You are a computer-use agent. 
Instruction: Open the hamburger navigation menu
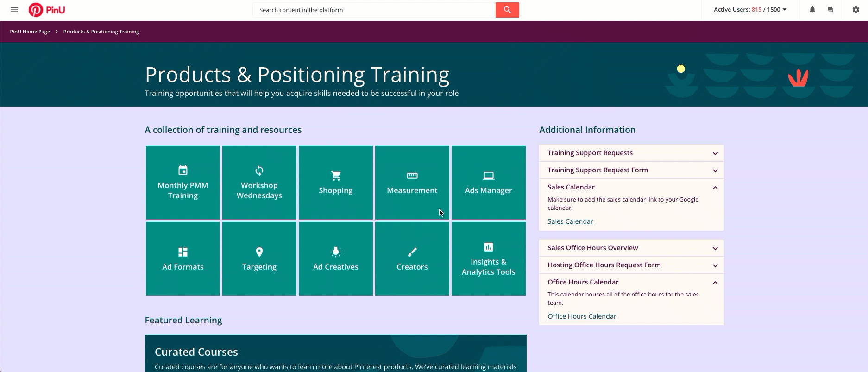[x=14, y=10]
